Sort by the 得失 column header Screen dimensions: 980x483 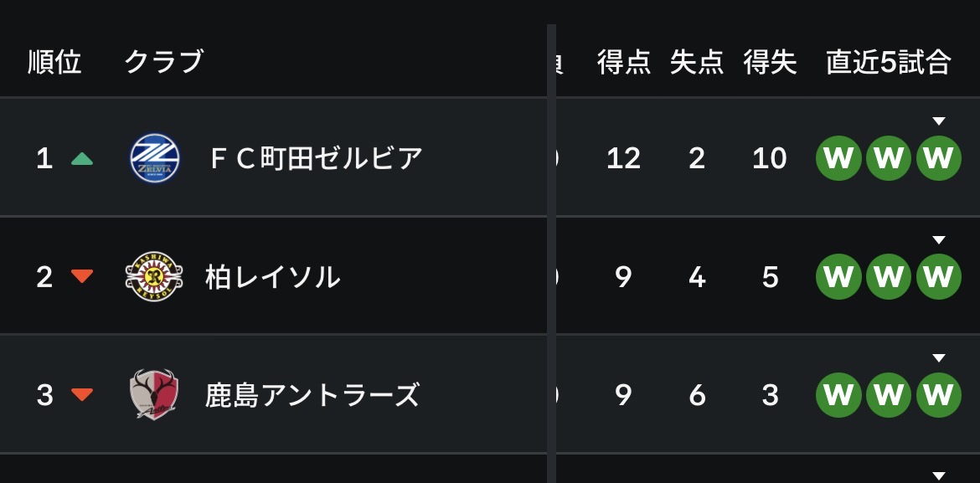pyautogui.click(x=770, y=63)
